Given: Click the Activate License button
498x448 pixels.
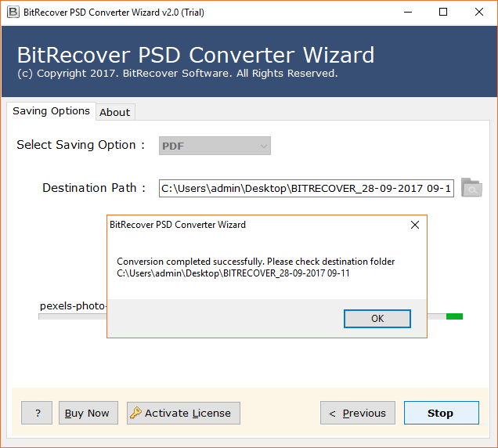Looking at the screenshot, I should coord(183,413).
